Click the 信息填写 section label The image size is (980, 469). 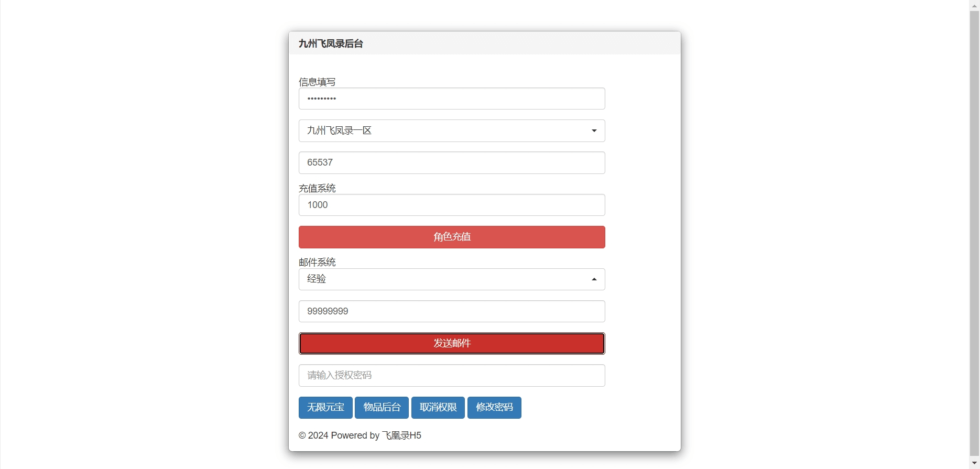(317, 81)
